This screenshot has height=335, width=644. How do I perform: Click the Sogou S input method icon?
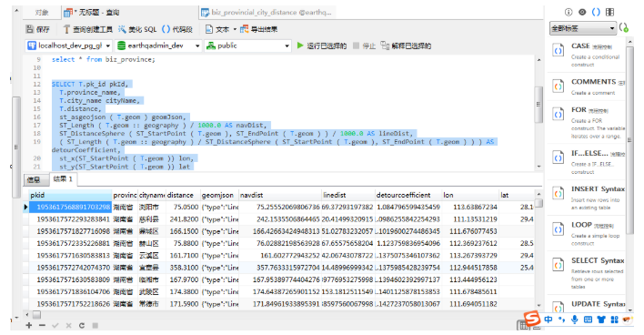click(532, 319)
